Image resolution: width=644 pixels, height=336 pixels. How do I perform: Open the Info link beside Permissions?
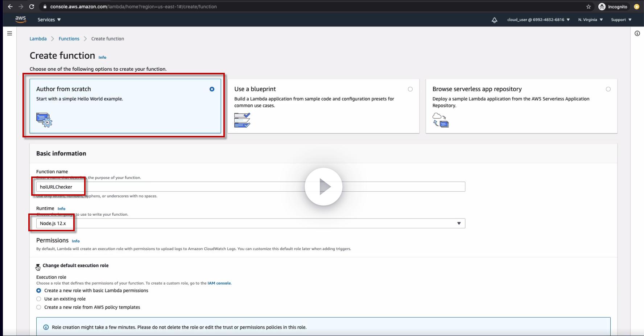point(76,241)
